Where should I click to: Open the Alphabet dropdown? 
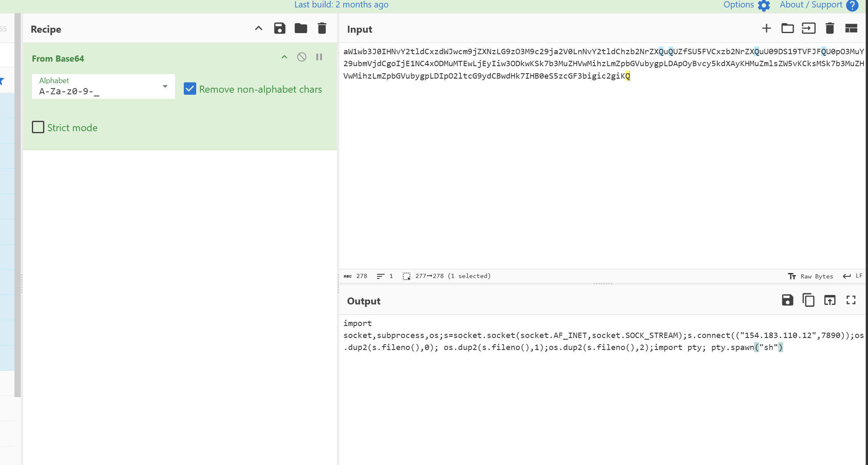point(165,86)
